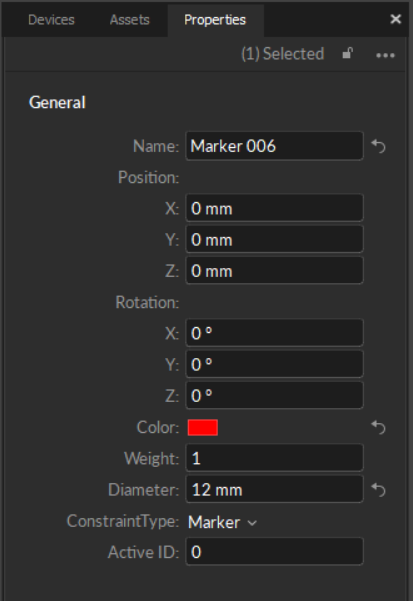Click the Position Y input field

point(274,240)
